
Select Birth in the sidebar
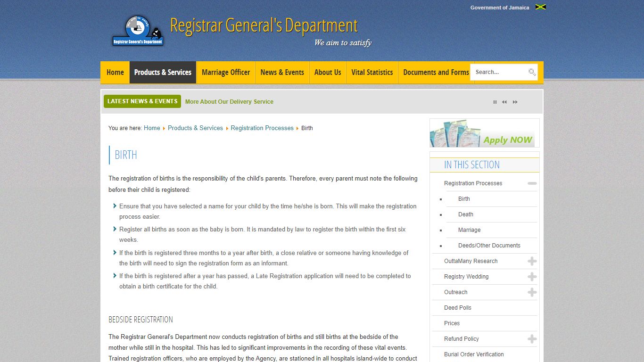[x=464, y=199]
